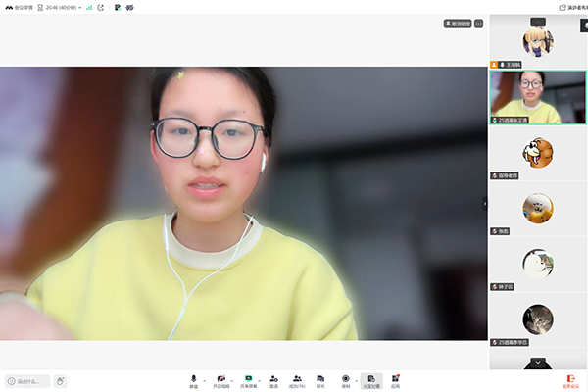Click the down arrow under the participant strip
The width and height of the screenshot is (588, 392).
tap(538, 362)
